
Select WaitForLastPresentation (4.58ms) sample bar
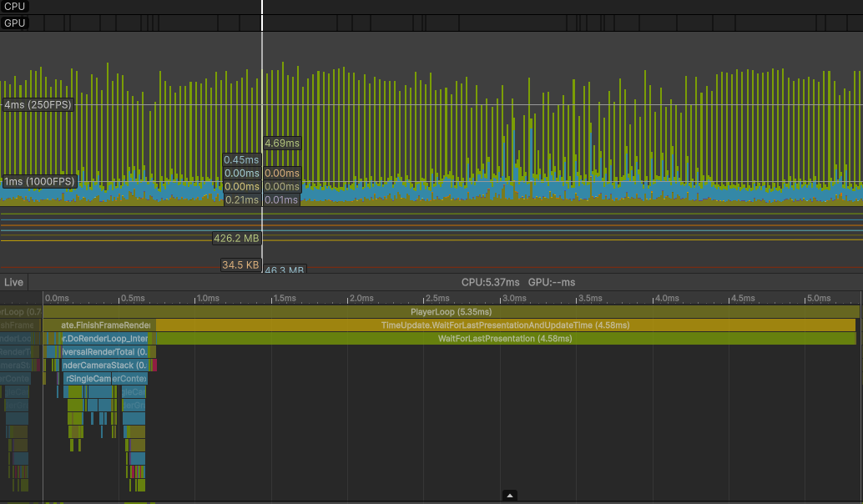point(505,339)
